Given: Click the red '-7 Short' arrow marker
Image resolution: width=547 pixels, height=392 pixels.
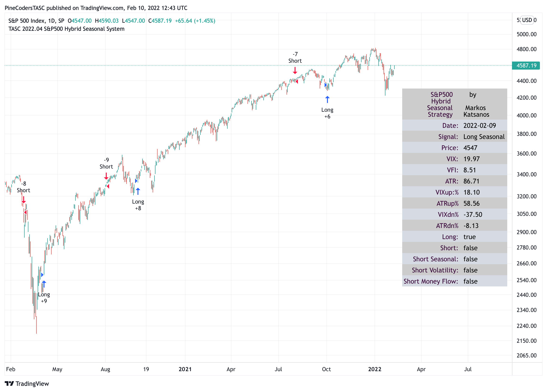Looking at the screenshot, I should pos(295,71).
